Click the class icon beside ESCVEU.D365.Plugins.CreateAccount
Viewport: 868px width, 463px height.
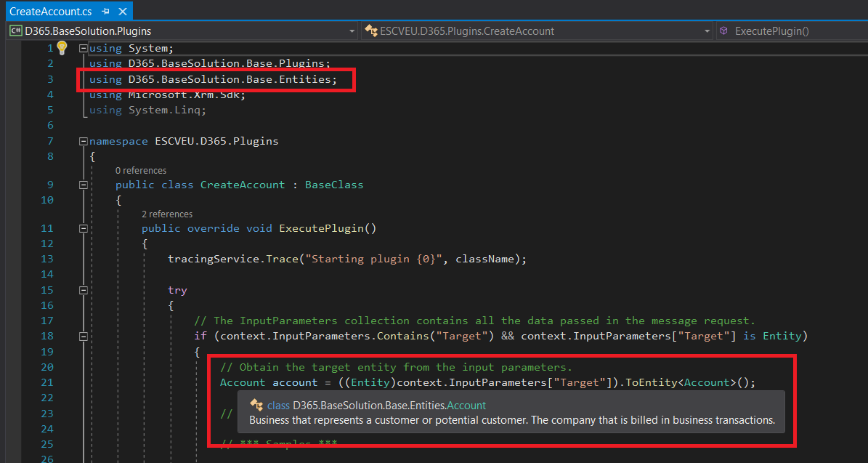pos(371,31)
